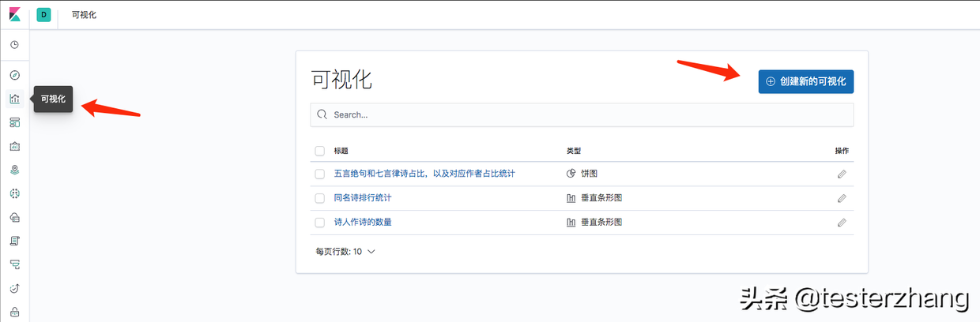The height and width of the screenshot is (322, 980).
Task: Open the APM icon in sidebar
Action: click(14, 264)
